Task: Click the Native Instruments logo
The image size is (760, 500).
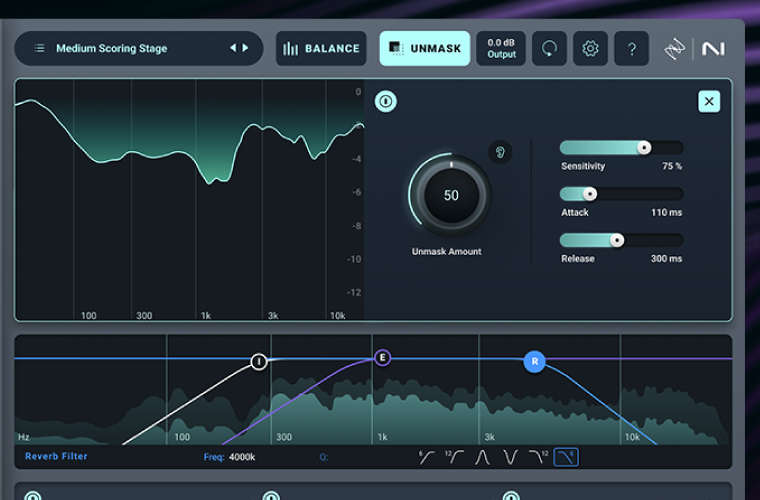Action: (x=713, y=48)
